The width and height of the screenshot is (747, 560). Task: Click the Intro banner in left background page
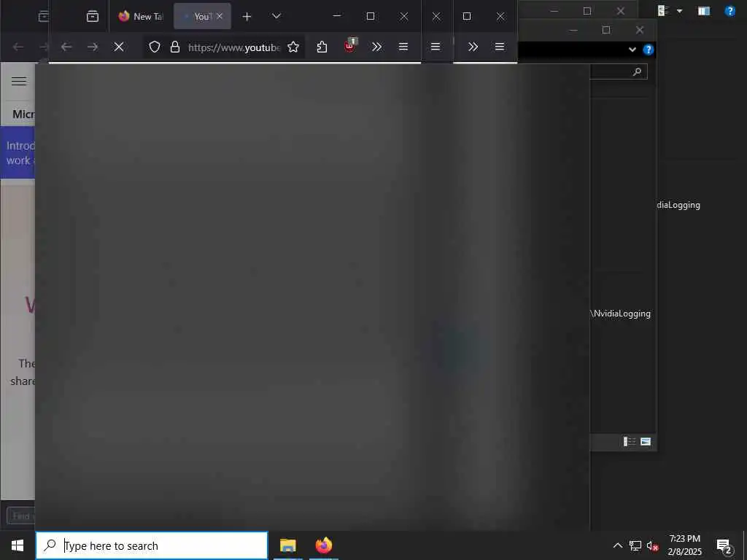(x=18, y=152)
